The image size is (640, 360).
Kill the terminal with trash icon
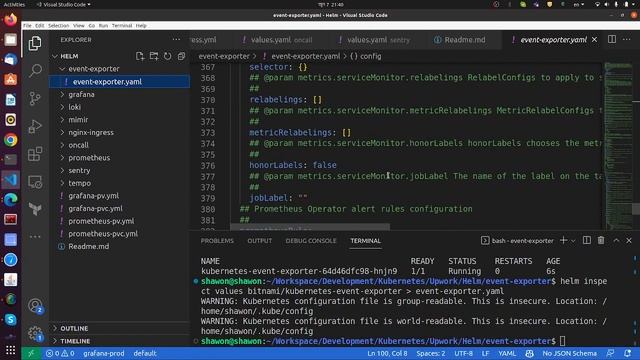[601, 240]
